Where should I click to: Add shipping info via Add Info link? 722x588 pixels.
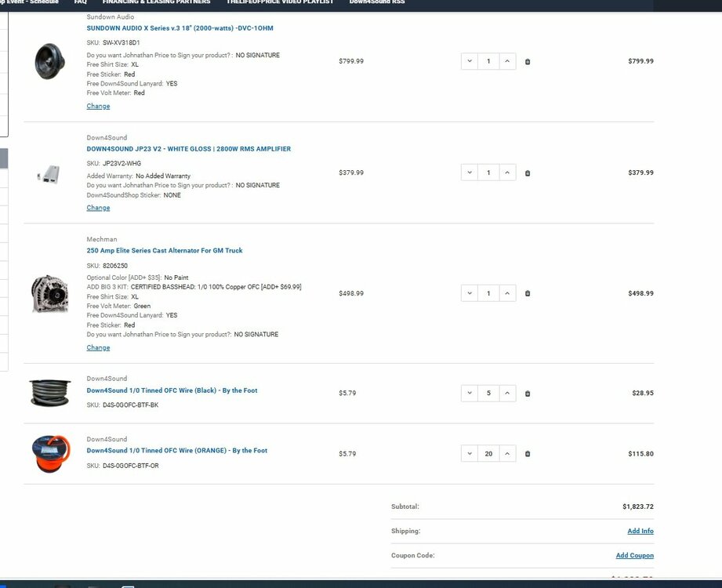[x=640, y=531]
